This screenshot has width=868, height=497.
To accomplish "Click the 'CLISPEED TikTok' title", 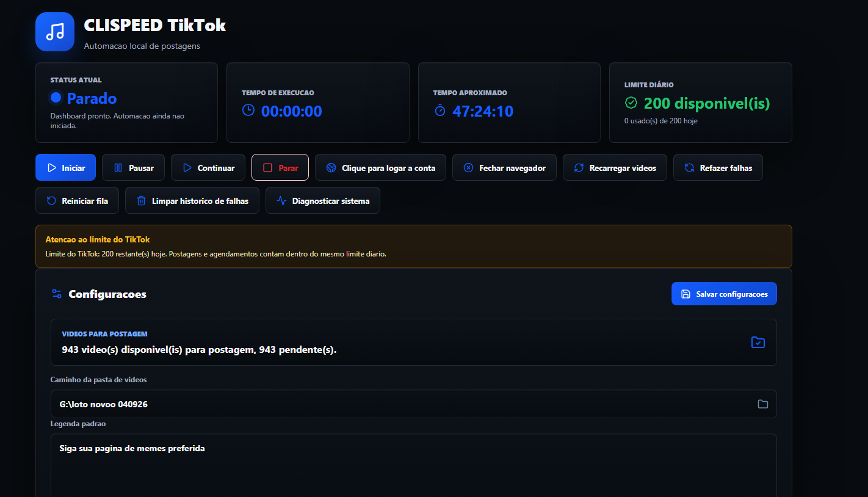I will point(155,25).
